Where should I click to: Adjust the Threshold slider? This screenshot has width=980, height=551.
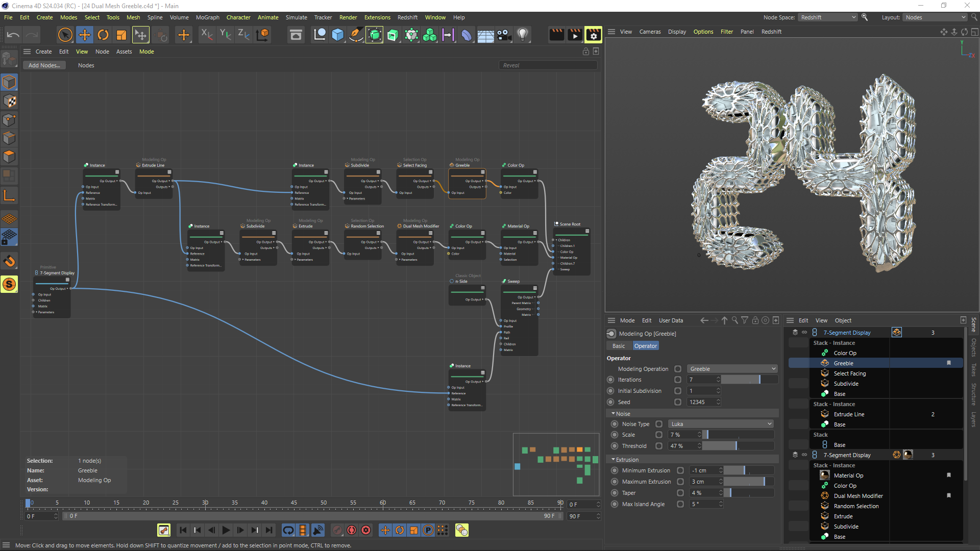click(x=736, y=446)
